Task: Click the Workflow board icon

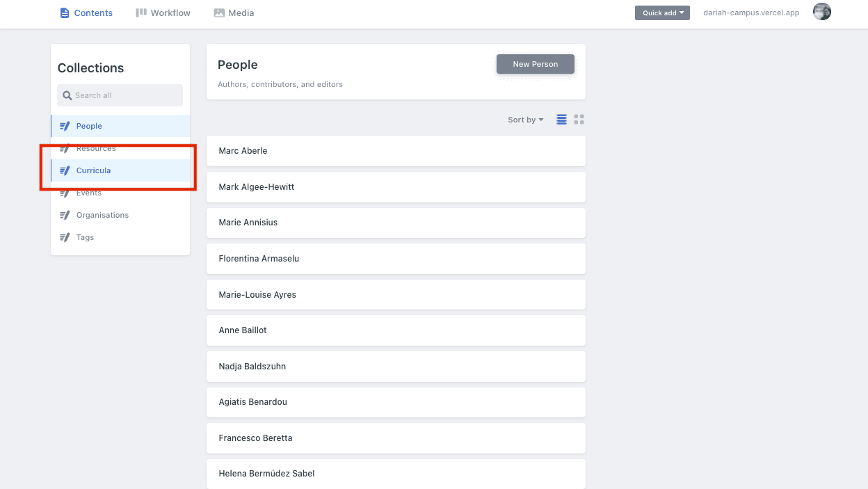Action: click(x=141, y=13)
